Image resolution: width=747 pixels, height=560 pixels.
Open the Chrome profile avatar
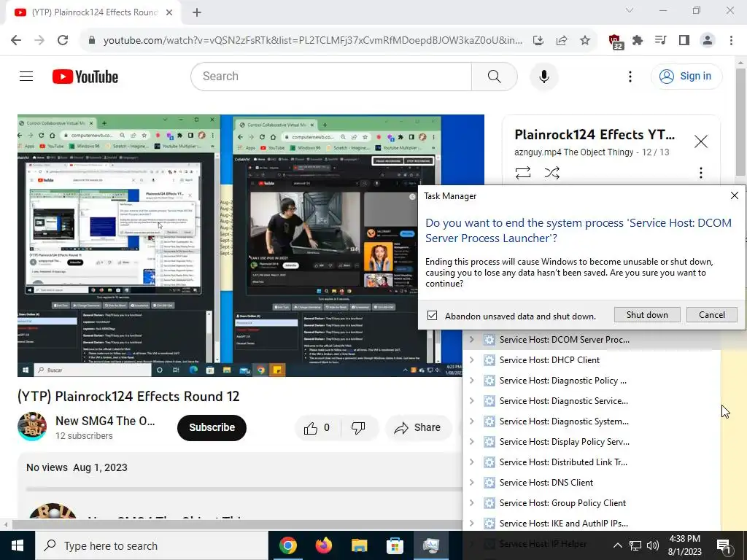[x=708, y=41]
